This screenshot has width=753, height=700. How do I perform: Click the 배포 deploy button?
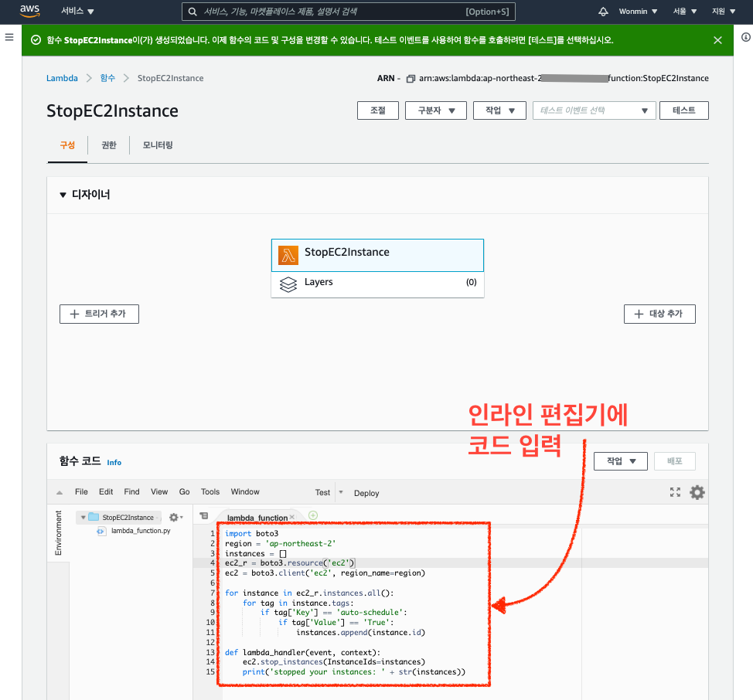pos(674,461)
